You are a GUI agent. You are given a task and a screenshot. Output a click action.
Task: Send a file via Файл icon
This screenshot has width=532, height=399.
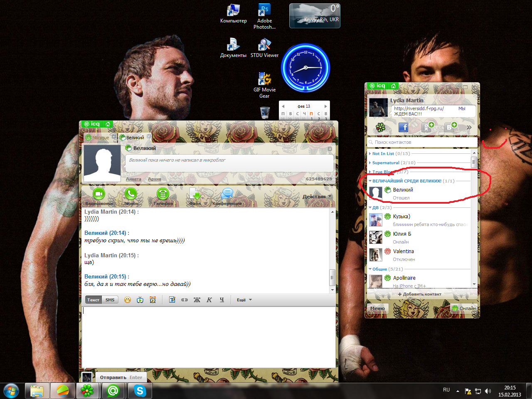click(195, 194)
